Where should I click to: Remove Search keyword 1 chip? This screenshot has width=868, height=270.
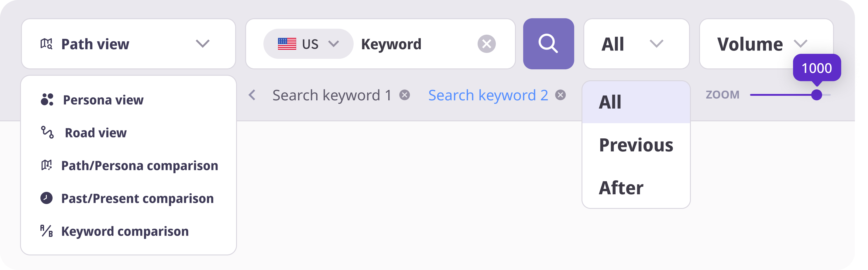(404, 95)
